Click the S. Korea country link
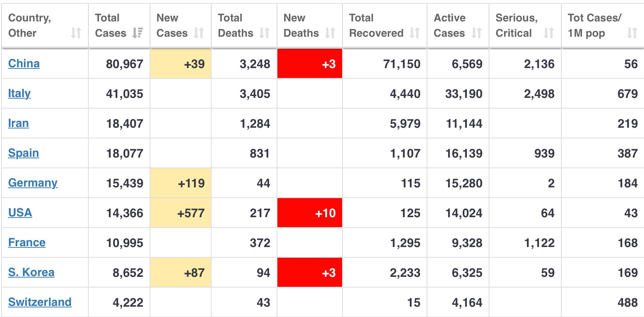644x317 pixels. point(31,272)
